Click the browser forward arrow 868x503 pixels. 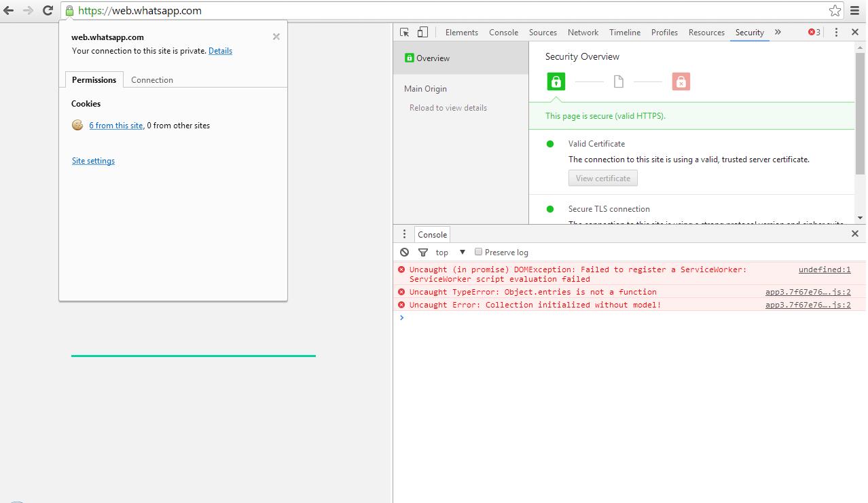(x=28, y=10)
